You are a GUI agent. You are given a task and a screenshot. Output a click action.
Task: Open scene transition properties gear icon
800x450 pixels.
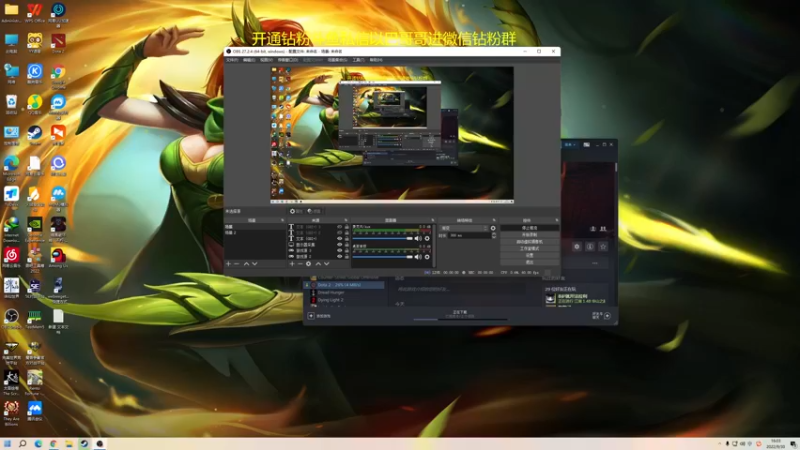(493, 228)
